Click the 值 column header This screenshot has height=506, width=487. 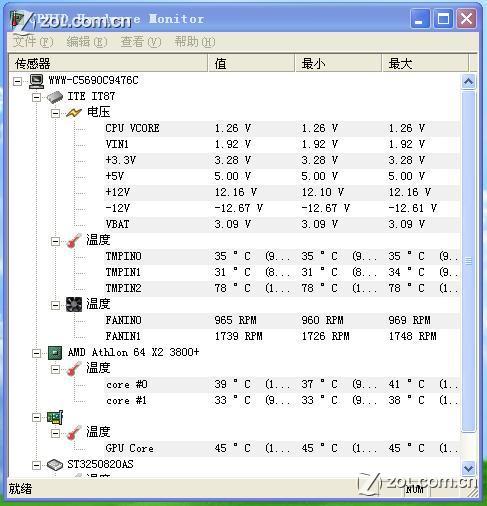(251, 63)
